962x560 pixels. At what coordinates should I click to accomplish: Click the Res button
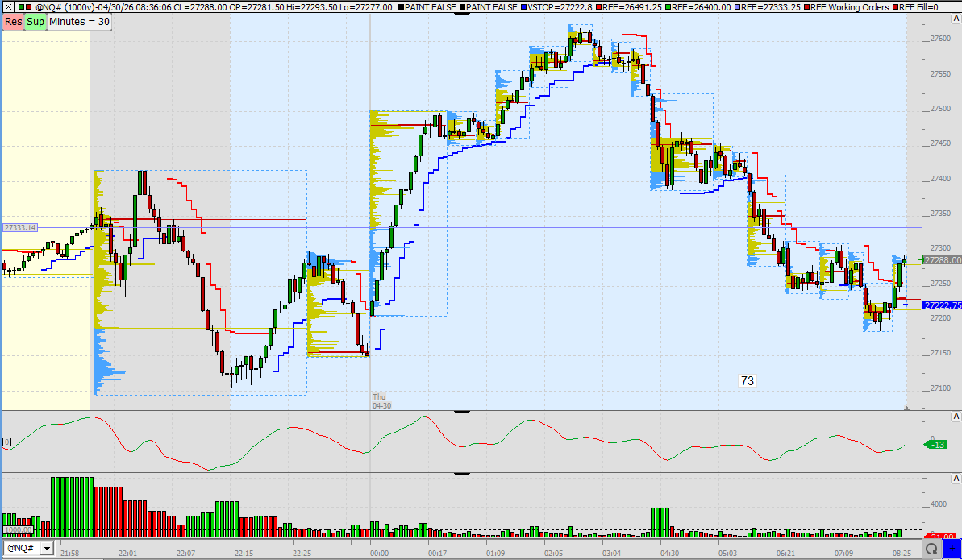point(13,22)
